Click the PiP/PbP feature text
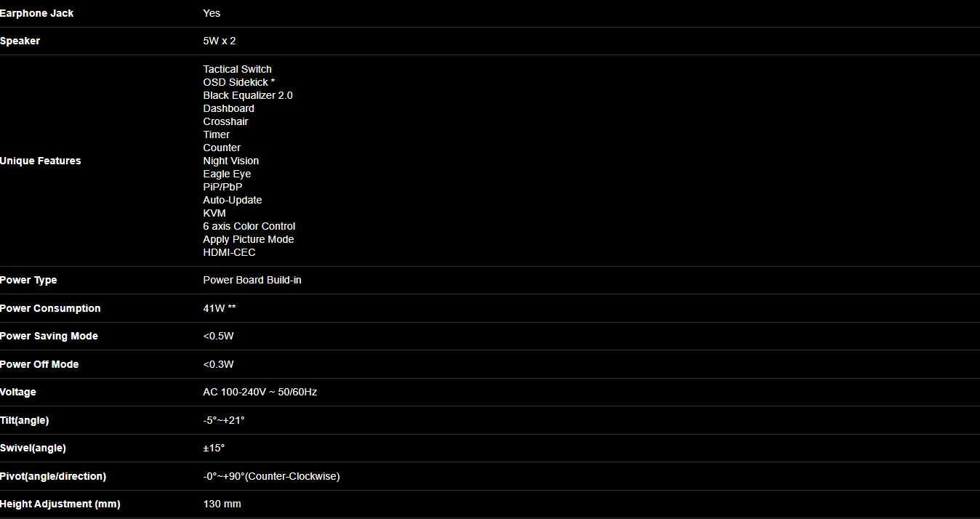Screen dimensions: 980x519 [x=223, y=187]
